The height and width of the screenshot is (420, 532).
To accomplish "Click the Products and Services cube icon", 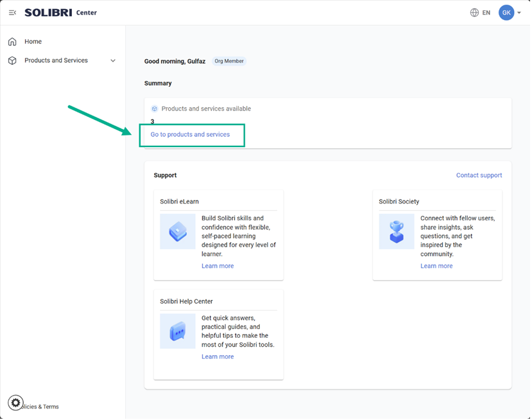I will (x=12, y=60).
